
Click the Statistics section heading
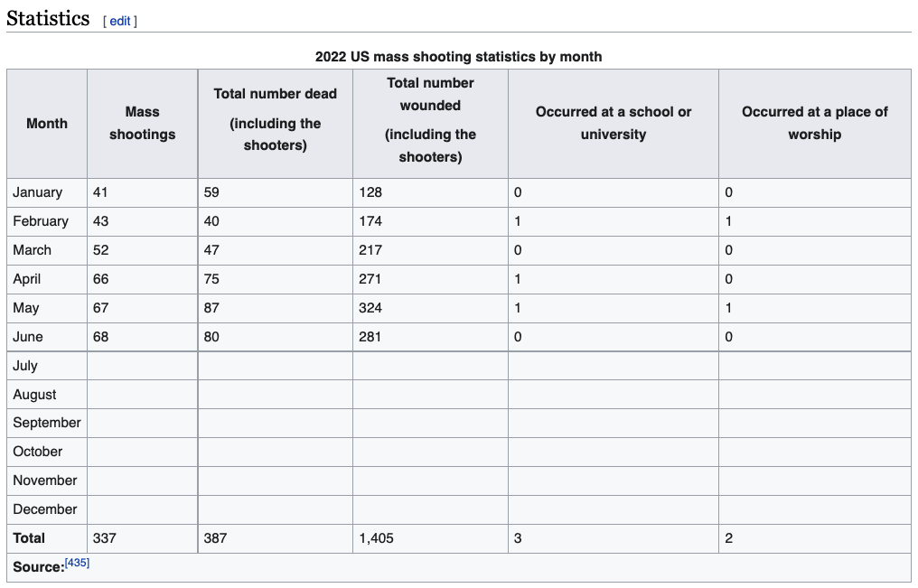coord(48,19)
